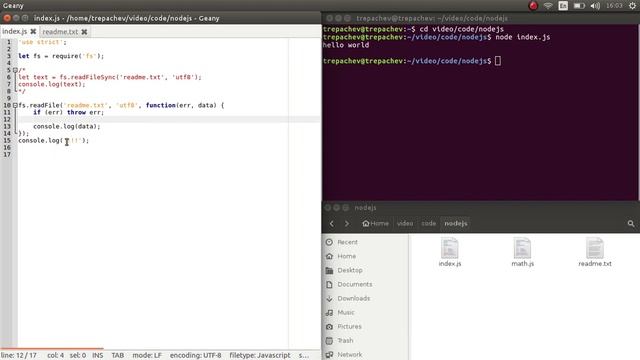Open the Wi-Fi network indicator

click(548, 6)
